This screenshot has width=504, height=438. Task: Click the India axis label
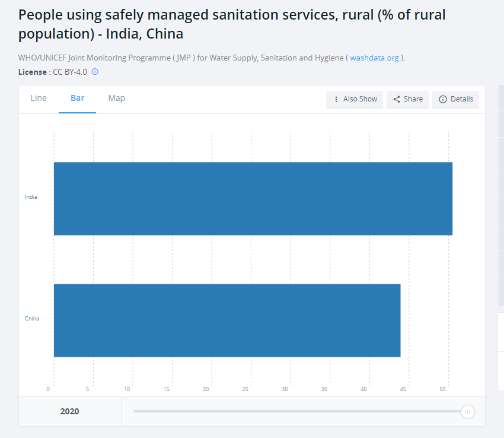31,197
